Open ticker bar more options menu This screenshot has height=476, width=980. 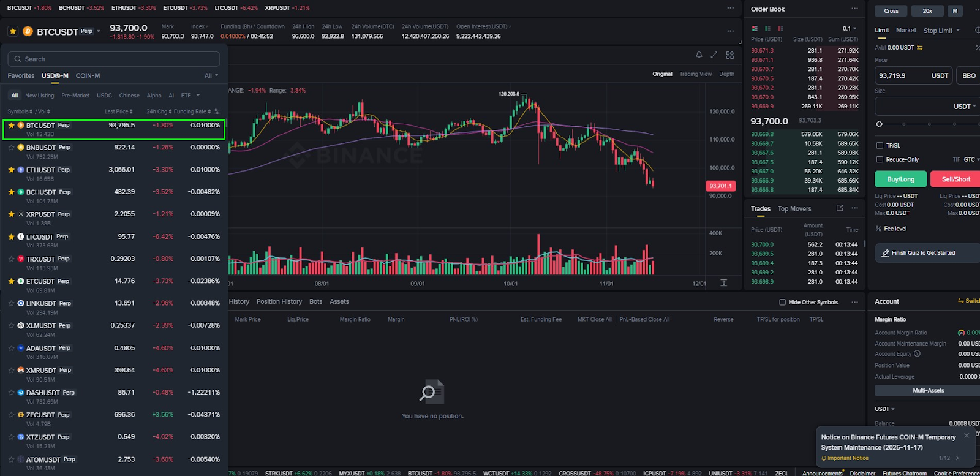click(x=730, y=8)
